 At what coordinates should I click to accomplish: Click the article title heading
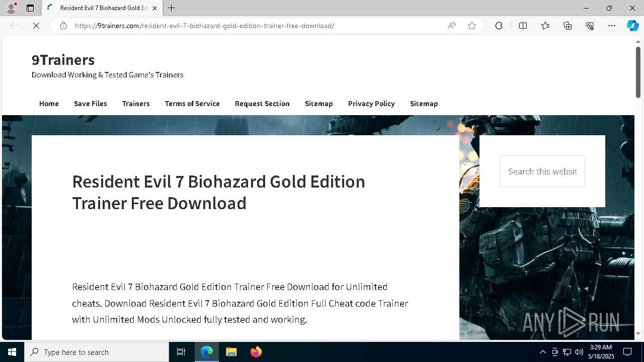[x=218, y=192]
